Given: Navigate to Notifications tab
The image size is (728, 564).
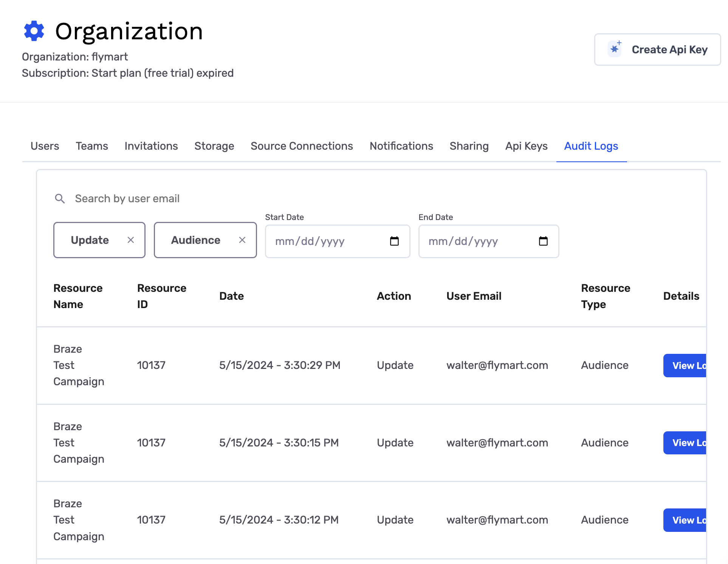Looking at the screenshot, I should pos(401,146).
